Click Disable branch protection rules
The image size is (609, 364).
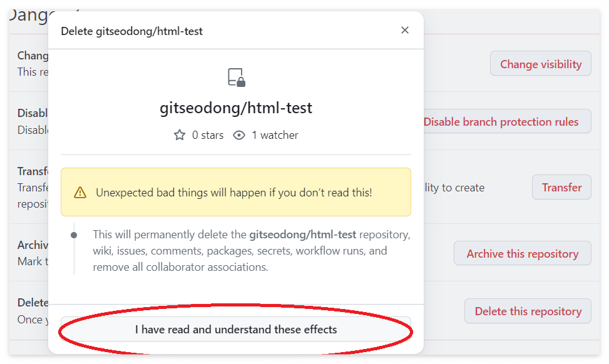tap(505, 121)
